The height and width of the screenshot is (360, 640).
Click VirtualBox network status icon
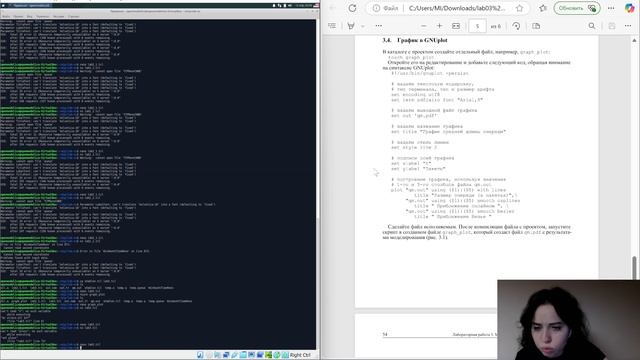(226, 355)
